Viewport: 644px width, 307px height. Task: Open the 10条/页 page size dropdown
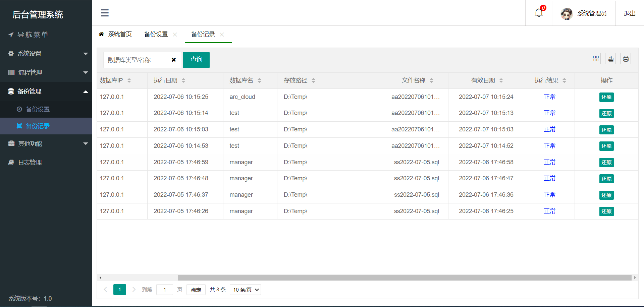(x=245, y=290)
